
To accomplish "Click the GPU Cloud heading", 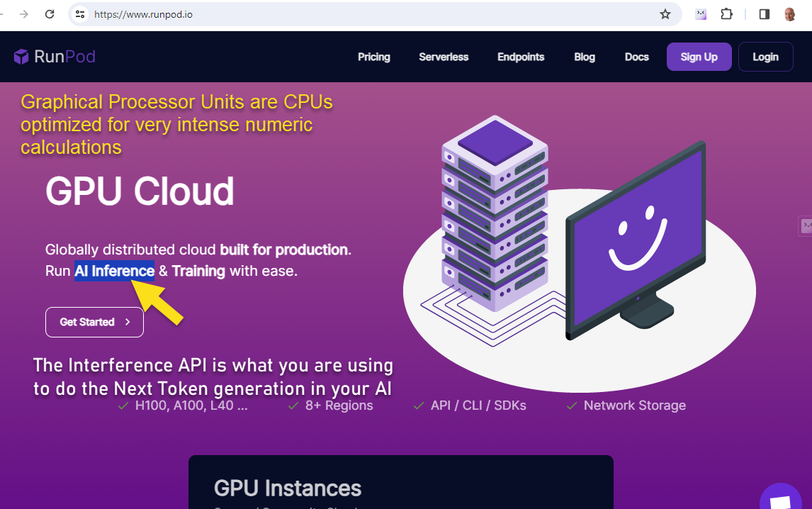I will coord(140,191).
